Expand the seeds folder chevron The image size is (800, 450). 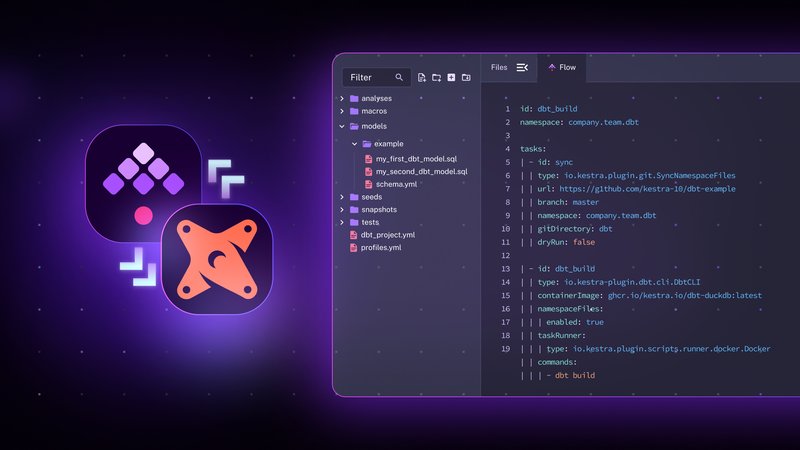click(342, 197)
